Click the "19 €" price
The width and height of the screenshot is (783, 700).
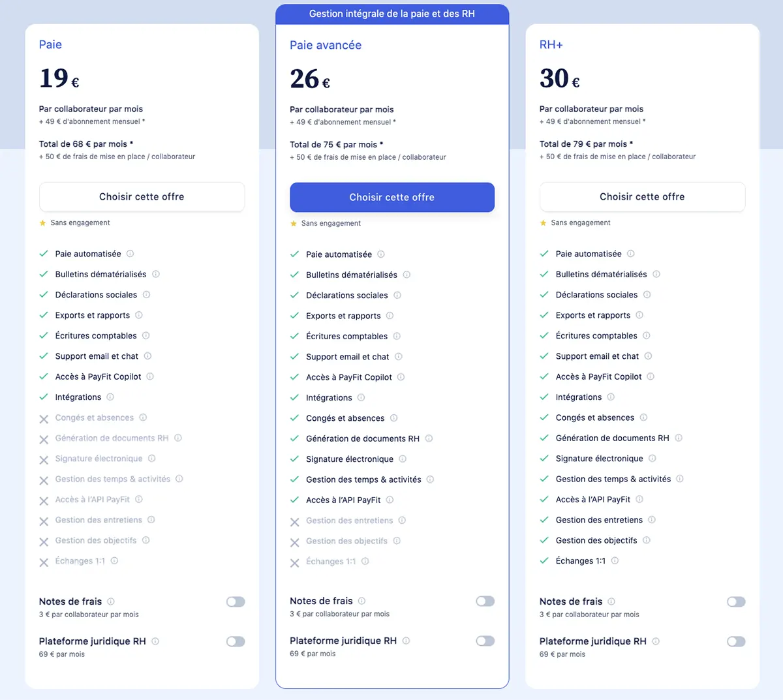(x=59, y=78)
